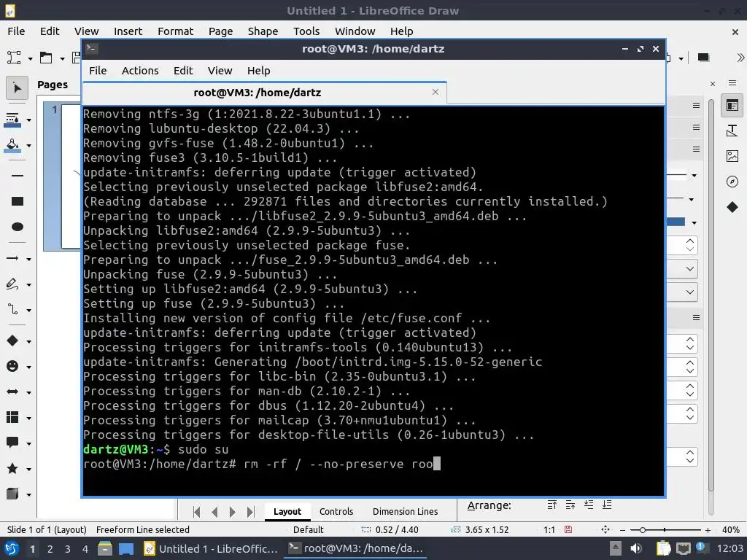Screen dimensions: 747x560
Task: Click the transformations tool in Draw toolbar
Action: tap(13, 58)
